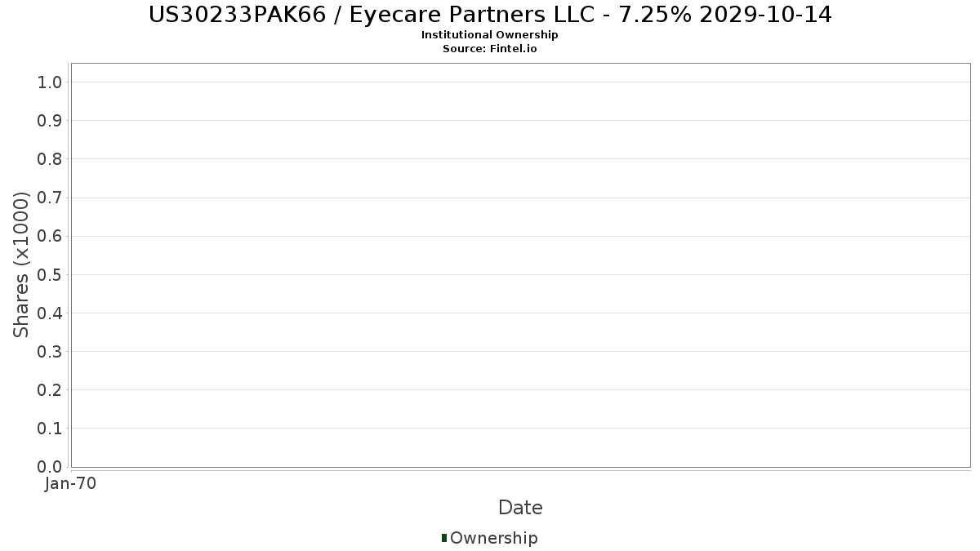The width and height of the screenshot is (980, 551).
Task: Select the 0.2 y-axis tick label
Action: pyautogui.click(x=50, y=389)
